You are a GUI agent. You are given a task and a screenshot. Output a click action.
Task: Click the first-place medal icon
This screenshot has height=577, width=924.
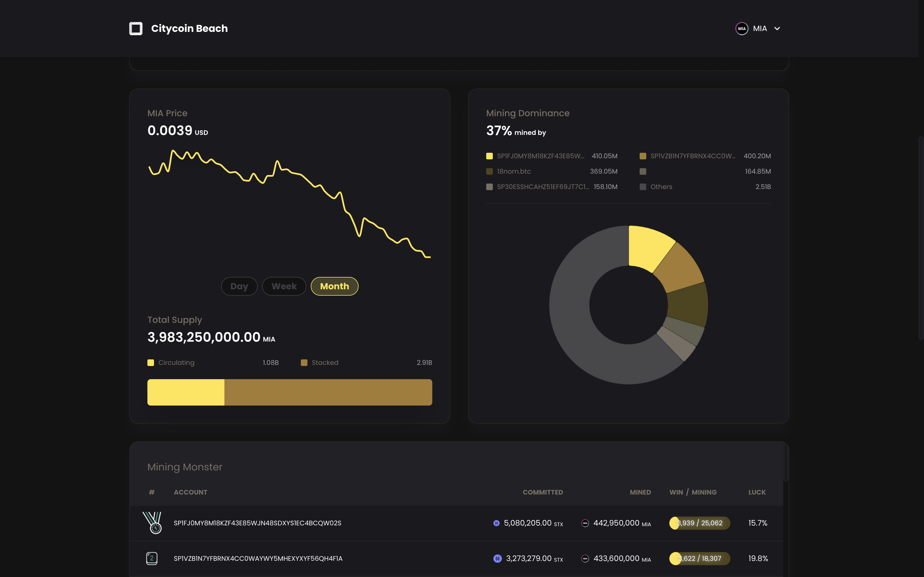[x=152, y=522]
